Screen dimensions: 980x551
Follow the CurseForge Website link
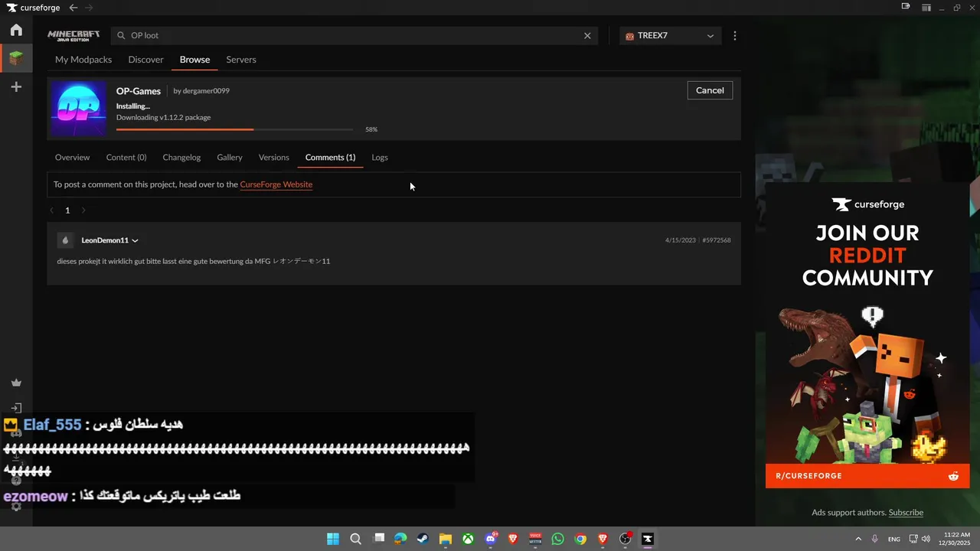pos(276,184)
